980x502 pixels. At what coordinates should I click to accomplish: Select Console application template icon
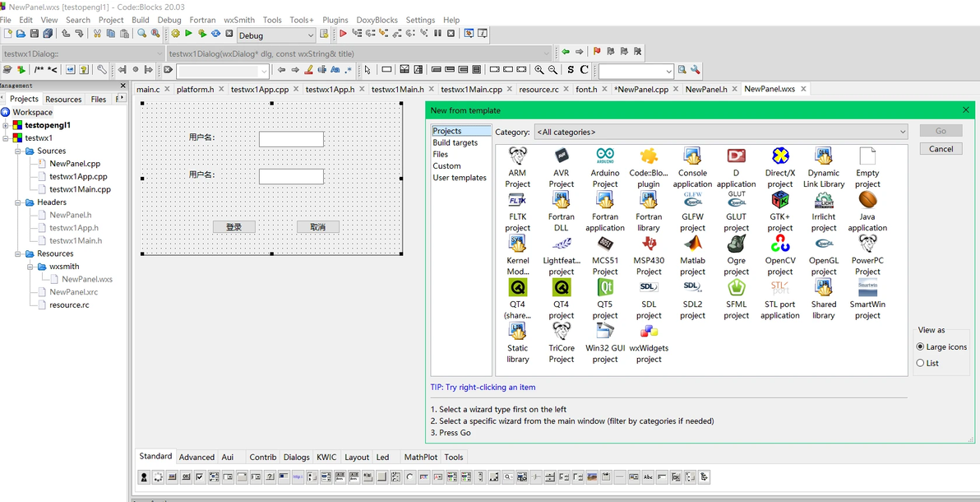(692, 168)
